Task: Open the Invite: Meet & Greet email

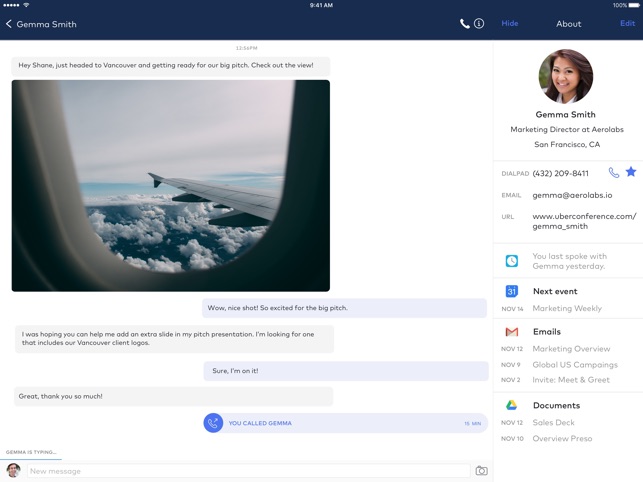Action: tap(571, 380)
